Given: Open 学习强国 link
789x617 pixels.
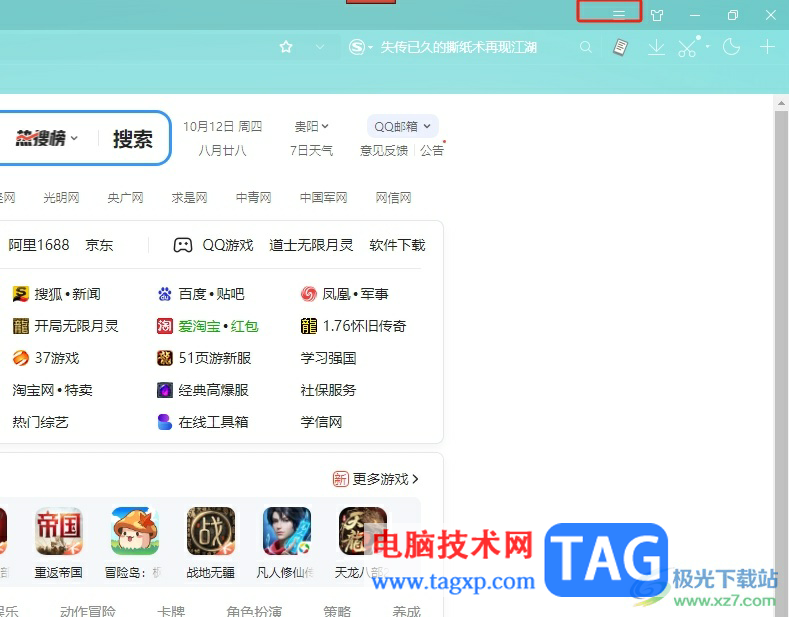Looking at the screenshot, I should [x=329, y=358].
